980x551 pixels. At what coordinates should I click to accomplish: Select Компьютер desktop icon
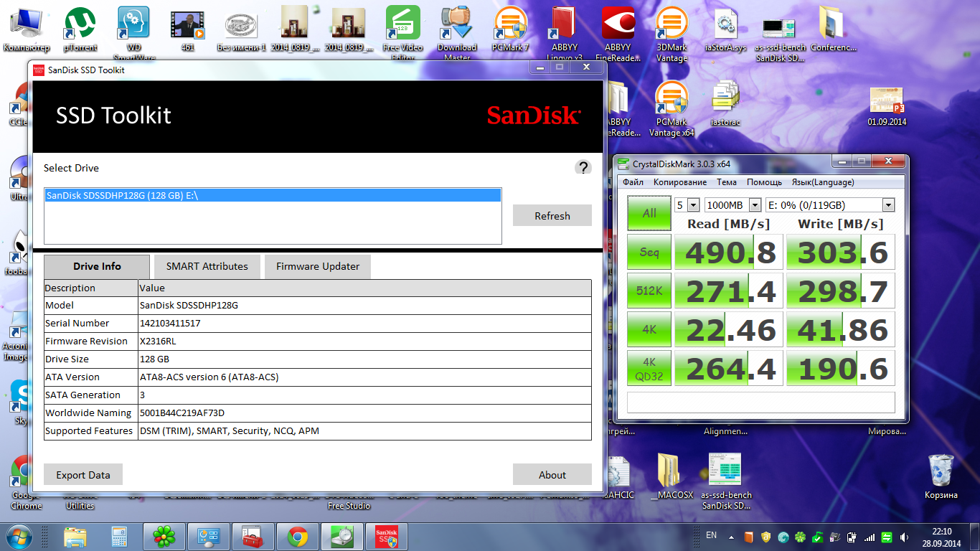[x=27, y=29]
